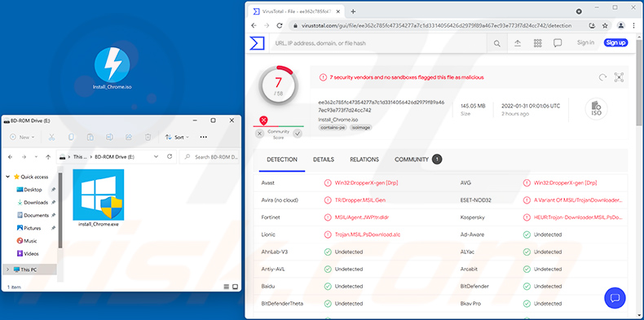Open the See more ellipsis menu in File Explorer
Image resolution: width=644 pixels, height=320 pixels.
tap(203, 137)
